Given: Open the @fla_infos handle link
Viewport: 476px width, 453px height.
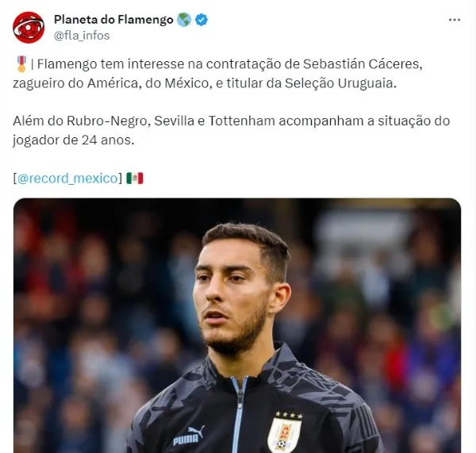Looking at the screenshot, I should [82, 36].
